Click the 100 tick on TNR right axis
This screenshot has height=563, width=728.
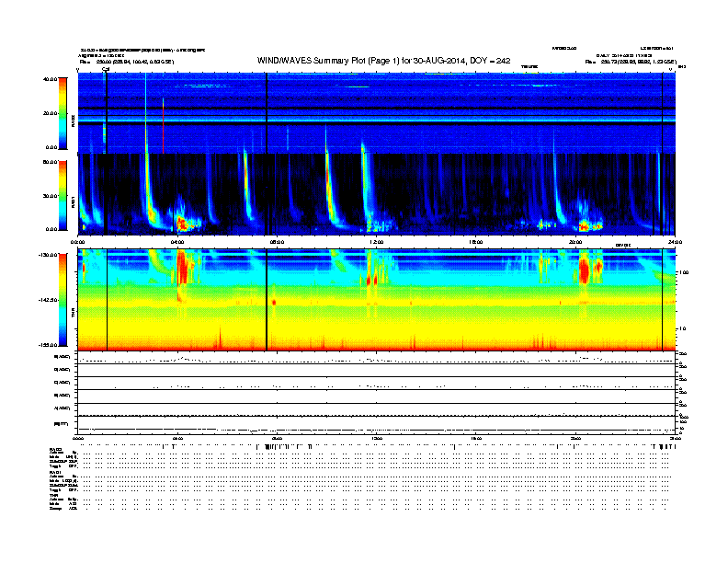coord(684,272)
